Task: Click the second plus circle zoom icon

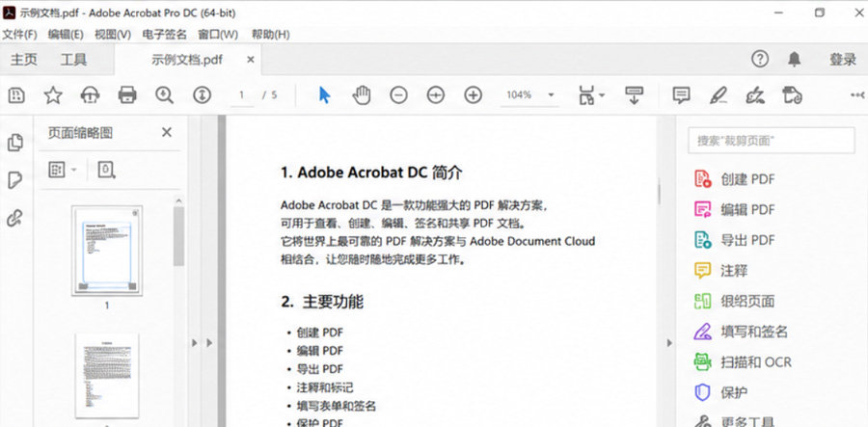Action: pos(473,95)
